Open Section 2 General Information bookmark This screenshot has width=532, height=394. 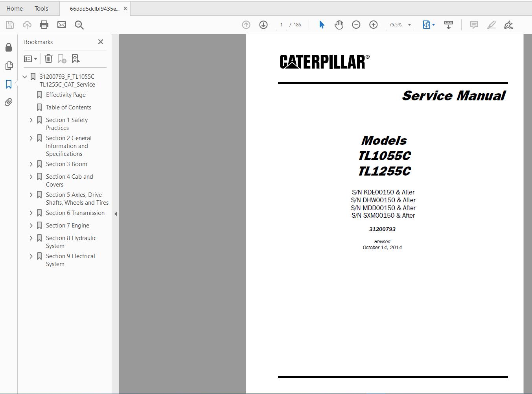[69, 146]
